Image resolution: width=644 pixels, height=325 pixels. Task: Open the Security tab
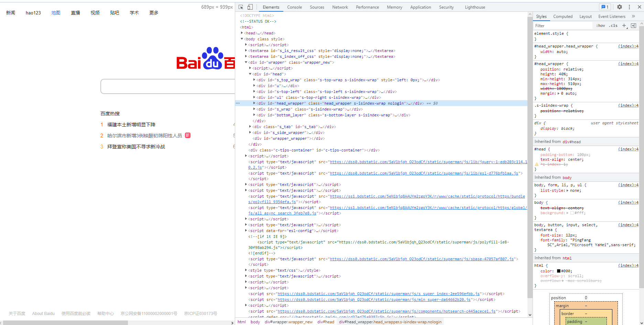tap(446, 7)
